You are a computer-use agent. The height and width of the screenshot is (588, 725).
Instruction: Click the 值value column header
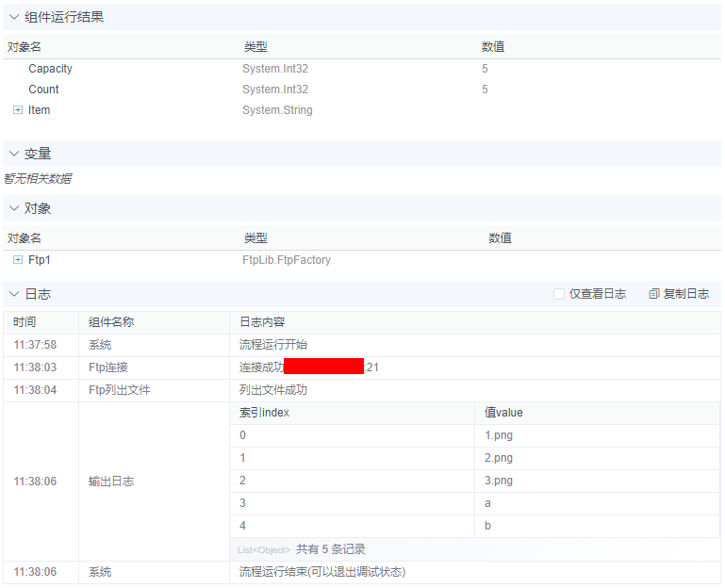point(503,413)
